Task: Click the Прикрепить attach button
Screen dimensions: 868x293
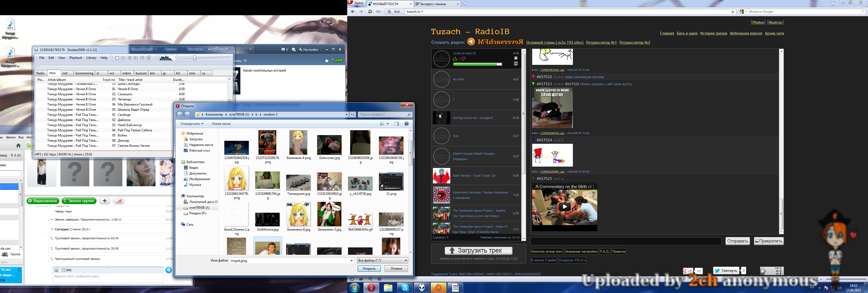Action: tap(769, 241)
